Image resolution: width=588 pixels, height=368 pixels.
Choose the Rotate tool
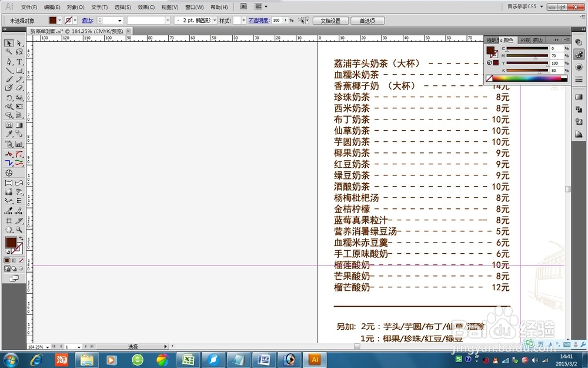click(x=9, y=98)
